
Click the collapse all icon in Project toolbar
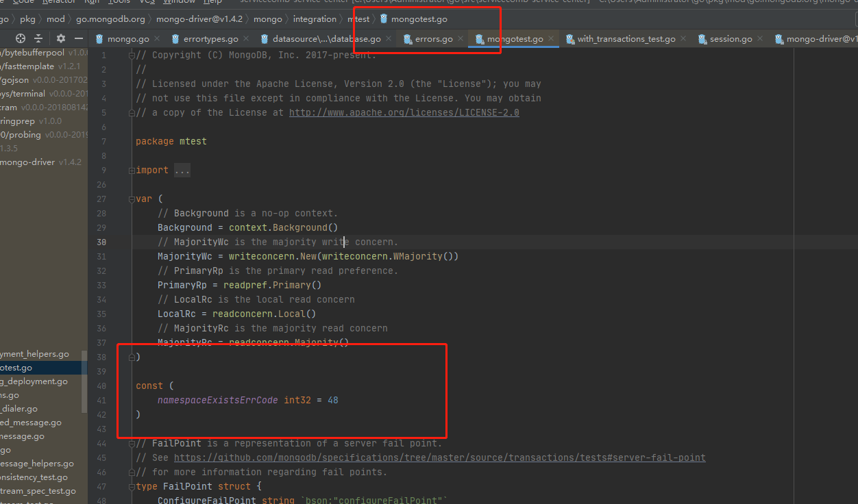point(38,38)
